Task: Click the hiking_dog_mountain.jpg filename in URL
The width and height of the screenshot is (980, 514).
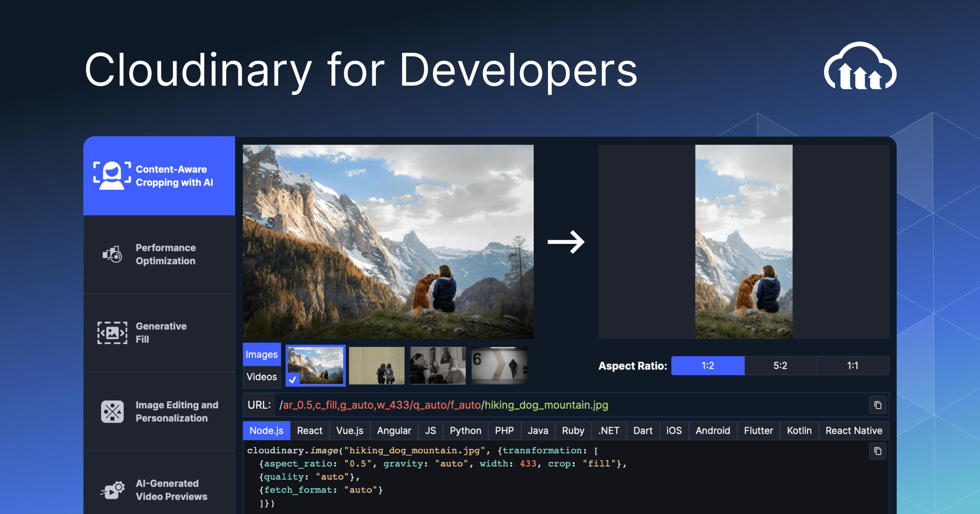Action: point(546,405)
